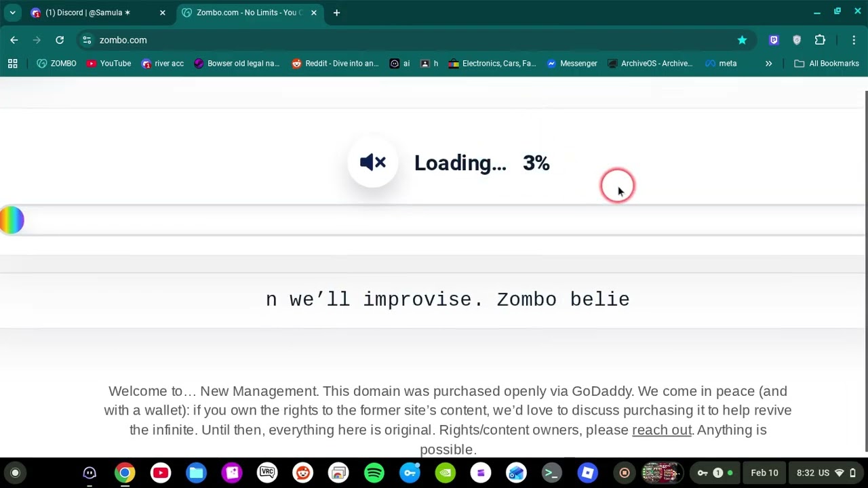Launch VRChat from the shelf
The width and height of the screenshot is (868, 488).
coord(267,473)
